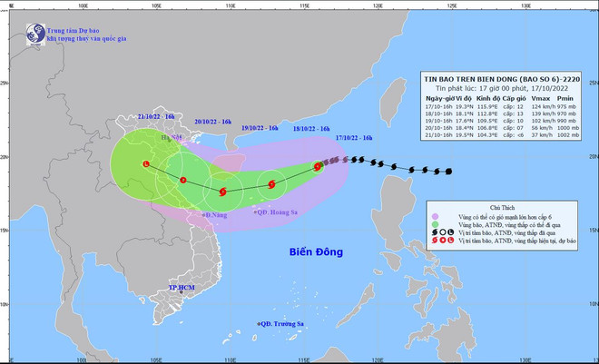Click the Đ.Nẵng city label
Viewport: 599px width, 364px height.
tap(213, 214)
